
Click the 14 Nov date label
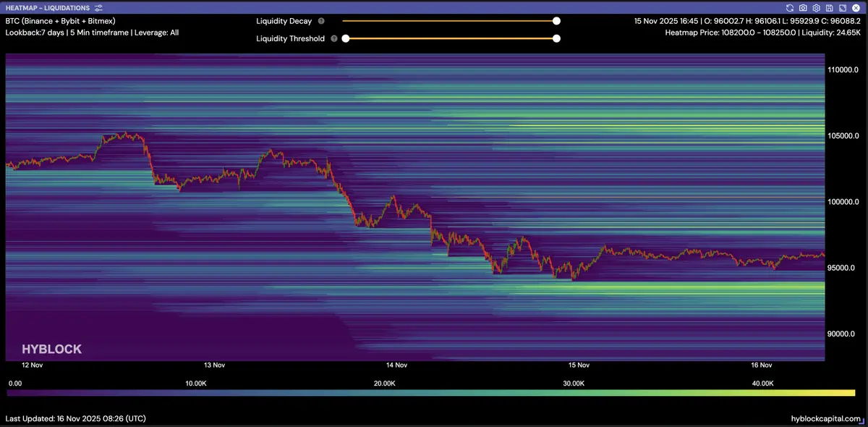(x=397, y=365)
